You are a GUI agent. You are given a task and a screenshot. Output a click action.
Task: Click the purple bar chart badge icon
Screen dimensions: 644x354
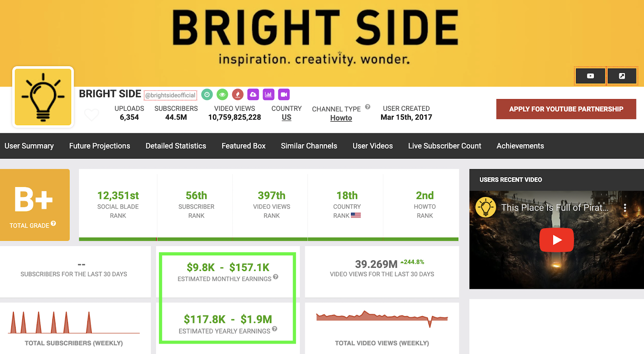pyautogui.click(x=268, y=95)
